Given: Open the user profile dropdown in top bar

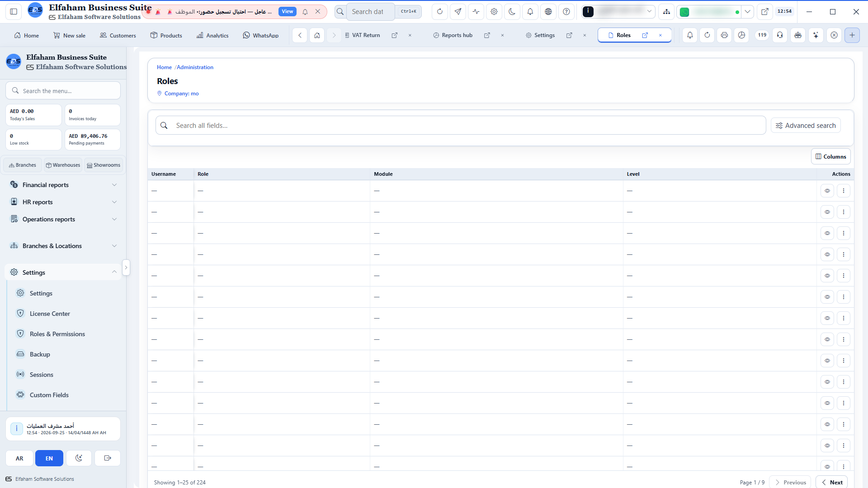Looking at the screenshot, I should (618, 12).
